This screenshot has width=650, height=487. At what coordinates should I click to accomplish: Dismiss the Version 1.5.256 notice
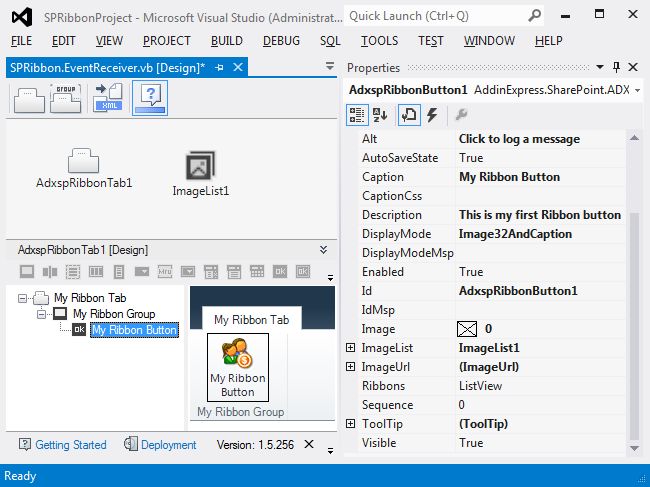point(309,444)
